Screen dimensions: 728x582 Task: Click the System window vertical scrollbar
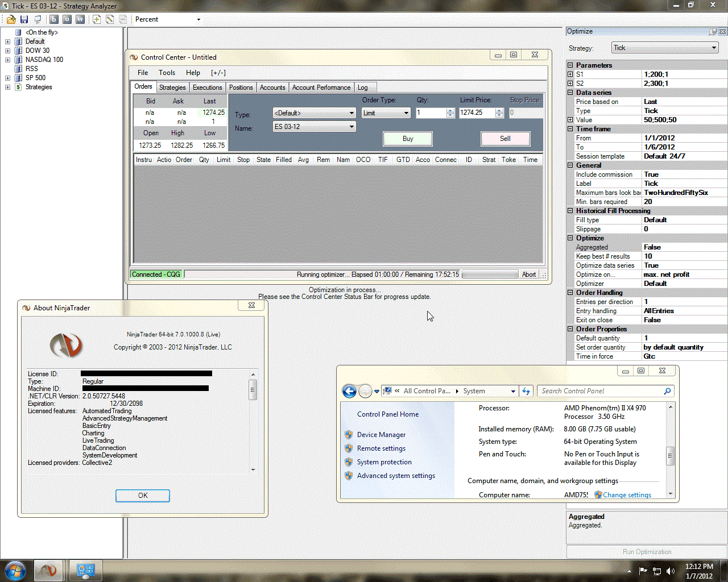pyautogui.click(x=671, y=451)
